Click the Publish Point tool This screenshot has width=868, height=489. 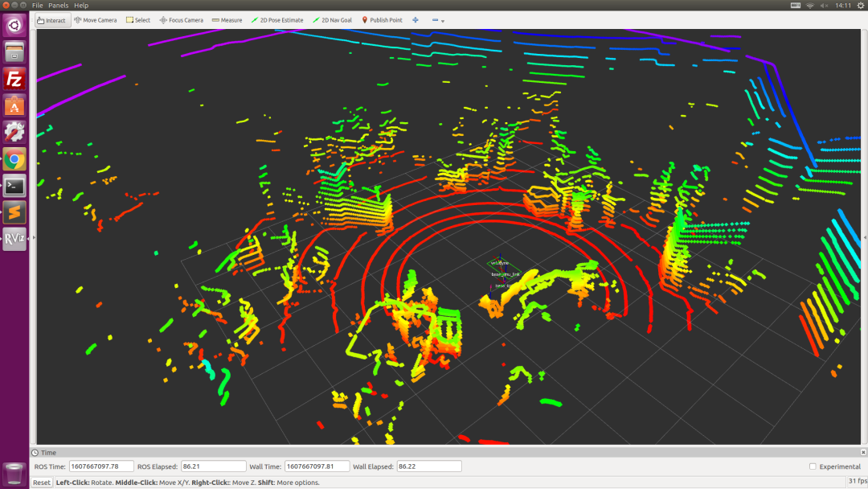coord(382,20)
